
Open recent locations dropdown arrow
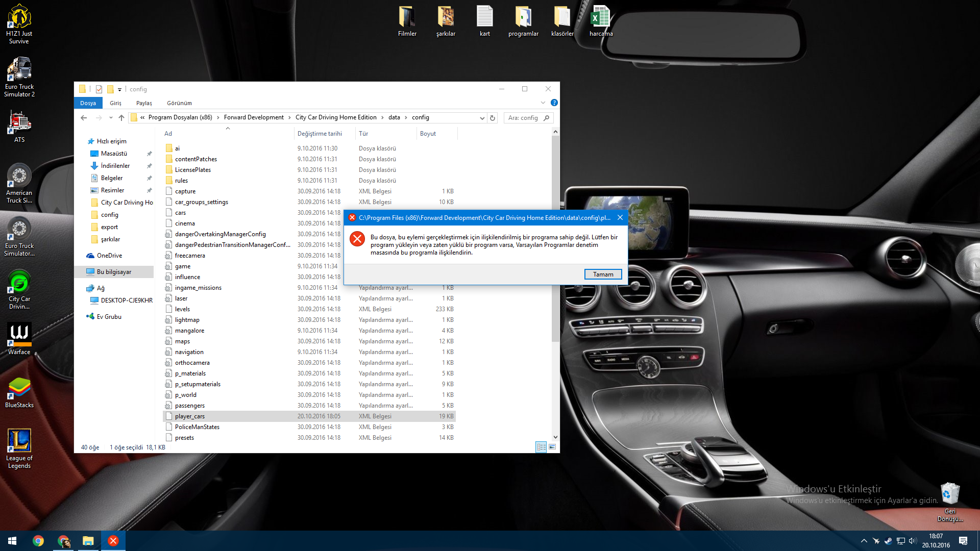coord(111,118)
